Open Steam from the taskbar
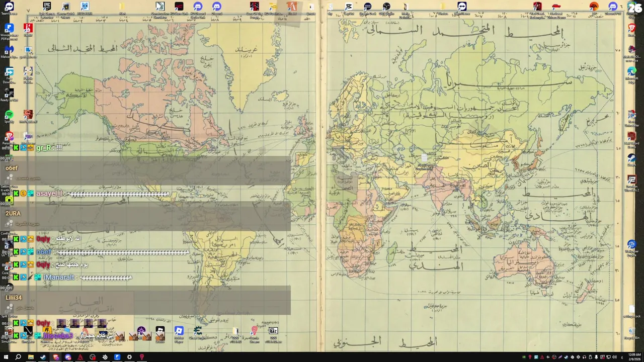Viewport: 644px width, 362px height. 43,357
